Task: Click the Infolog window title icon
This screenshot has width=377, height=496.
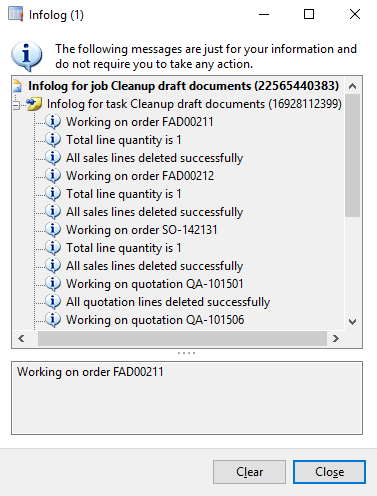Action: [16, 14]
